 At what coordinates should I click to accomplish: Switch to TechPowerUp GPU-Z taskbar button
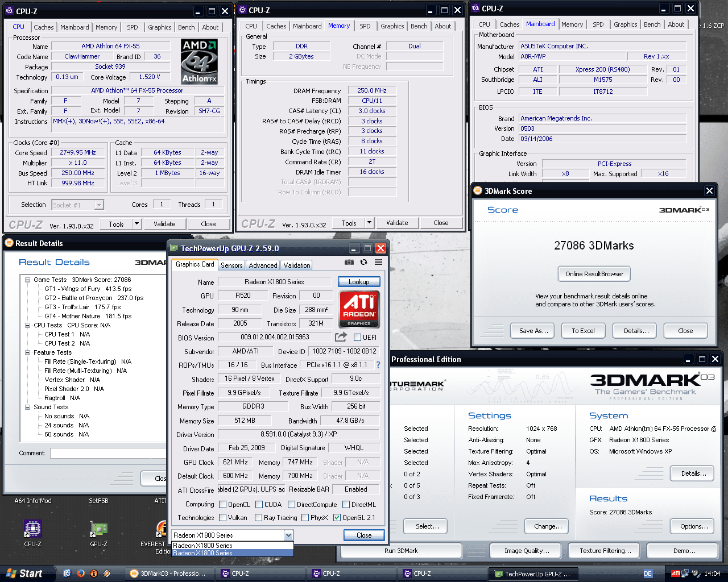point(533,573)
